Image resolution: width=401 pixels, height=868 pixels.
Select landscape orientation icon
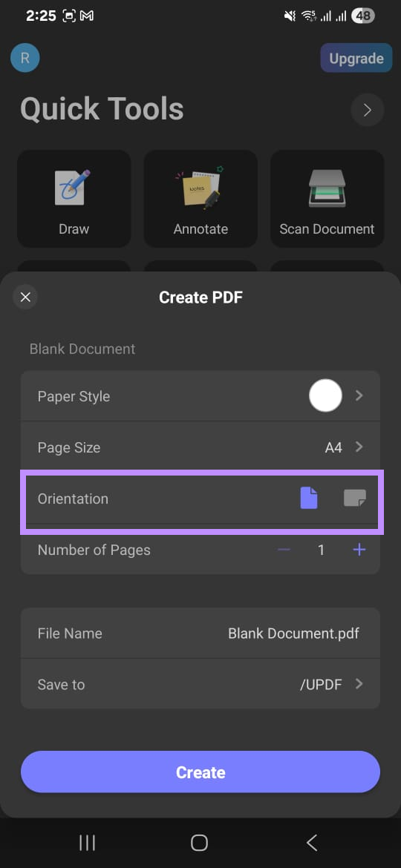tap(354, 499)
